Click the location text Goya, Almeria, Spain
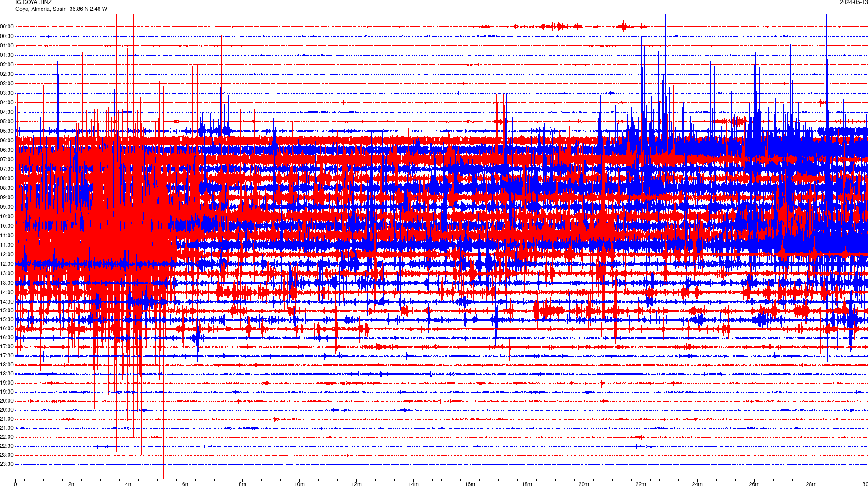This screenshot has width=868, height=488. 41,9
